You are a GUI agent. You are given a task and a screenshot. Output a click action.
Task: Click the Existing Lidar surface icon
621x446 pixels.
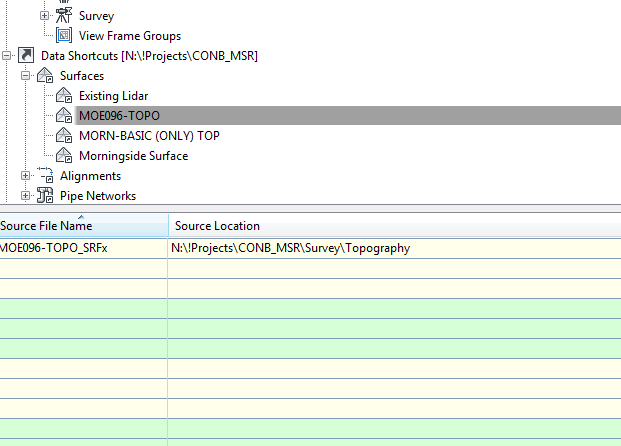(64, 95)
